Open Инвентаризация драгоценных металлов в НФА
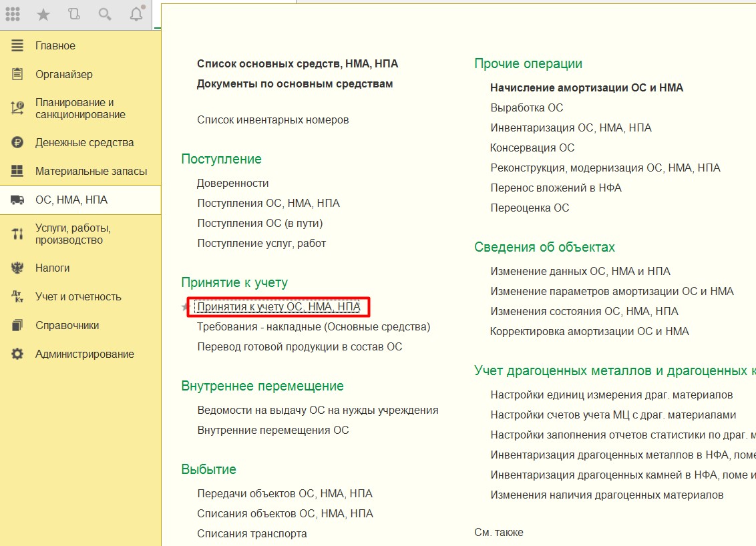Viewport: 756px width, 546px height. [623, 455]
